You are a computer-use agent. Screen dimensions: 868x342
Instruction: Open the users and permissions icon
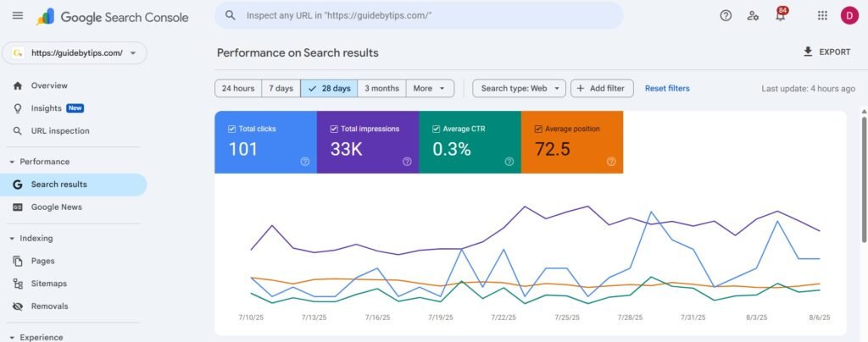(x=753, y=15)
